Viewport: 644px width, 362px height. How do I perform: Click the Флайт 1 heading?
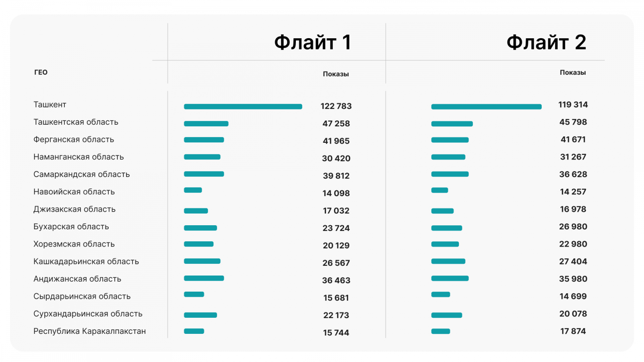[312, 43]
